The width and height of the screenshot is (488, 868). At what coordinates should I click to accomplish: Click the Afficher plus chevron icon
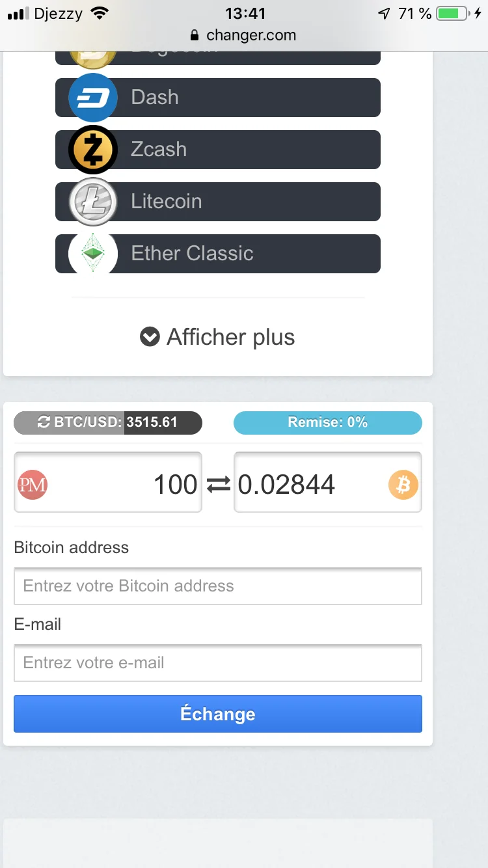(150, 337)
